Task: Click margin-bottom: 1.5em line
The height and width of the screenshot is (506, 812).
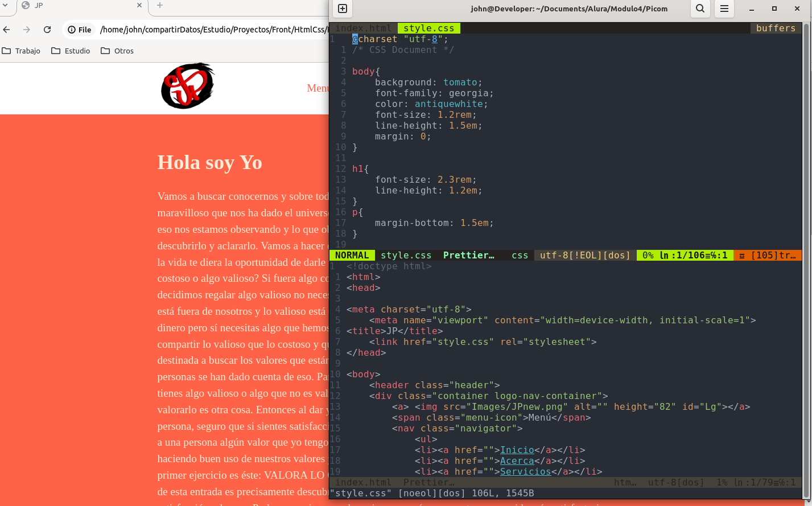Action: [434, 223]
